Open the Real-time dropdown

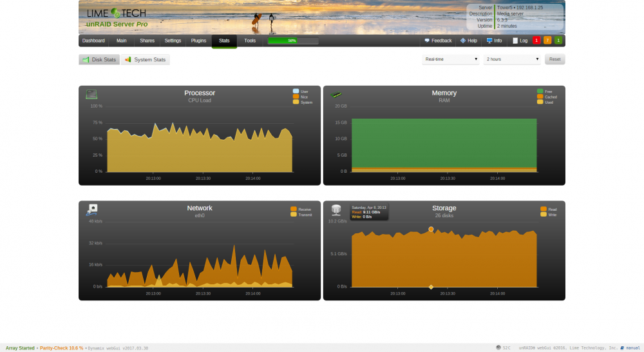point(451,59)
